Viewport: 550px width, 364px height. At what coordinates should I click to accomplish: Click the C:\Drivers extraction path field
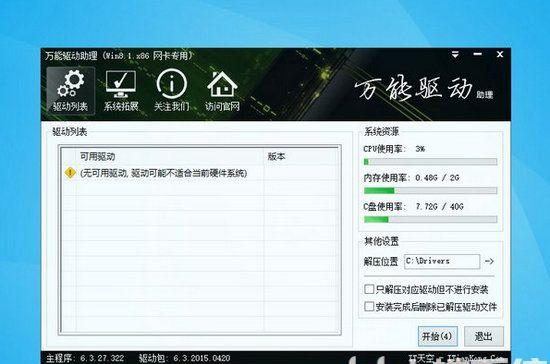[442, 261]
